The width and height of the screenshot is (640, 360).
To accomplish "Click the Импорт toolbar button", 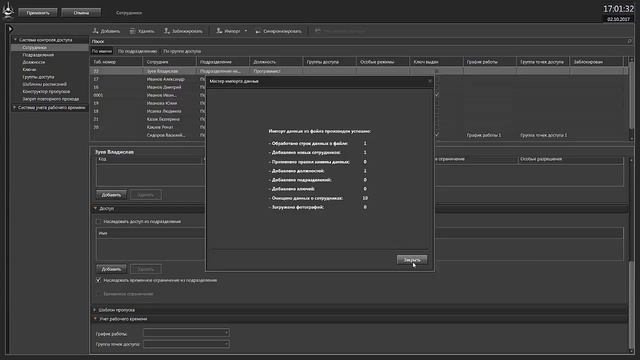I will click(x=229, y=31).
